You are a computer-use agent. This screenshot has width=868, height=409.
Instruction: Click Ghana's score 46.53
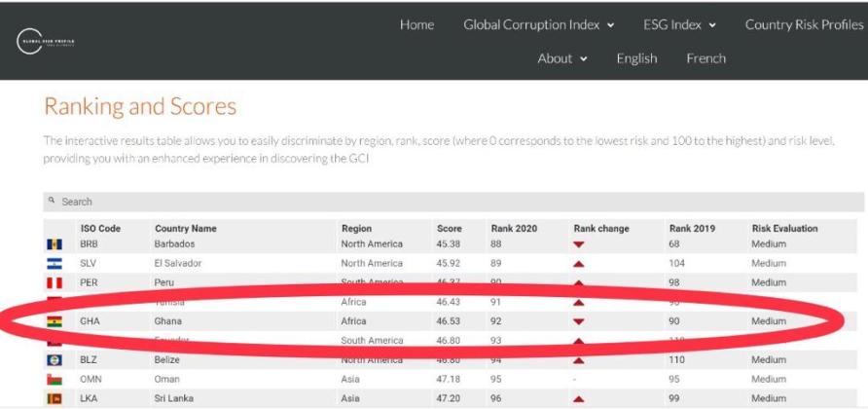[x=448, y=321]
